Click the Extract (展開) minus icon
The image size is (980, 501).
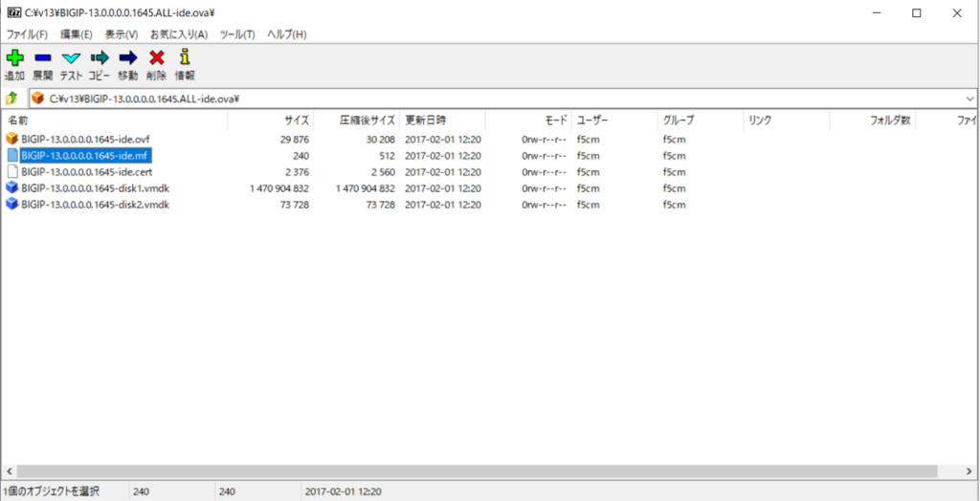coord(42,58)
